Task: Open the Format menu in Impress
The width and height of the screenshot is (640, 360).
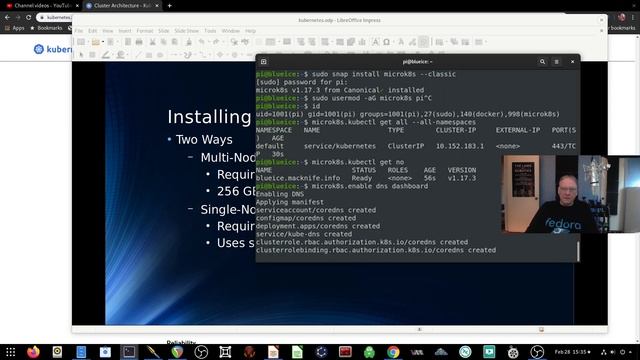Action: (x=144, y=31)
